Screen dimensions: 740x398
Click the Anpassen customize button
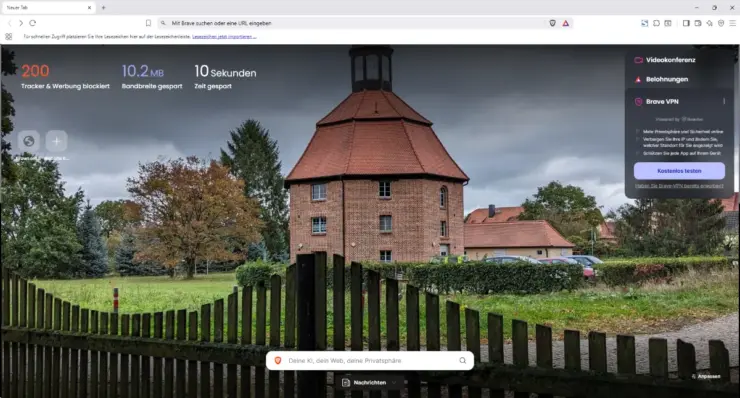tap(706, 376)
